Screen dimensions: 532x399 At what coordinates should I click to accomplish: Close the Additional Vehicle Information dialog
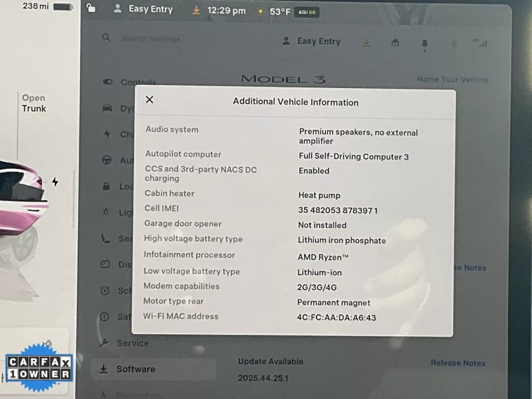tap(150, 100)
